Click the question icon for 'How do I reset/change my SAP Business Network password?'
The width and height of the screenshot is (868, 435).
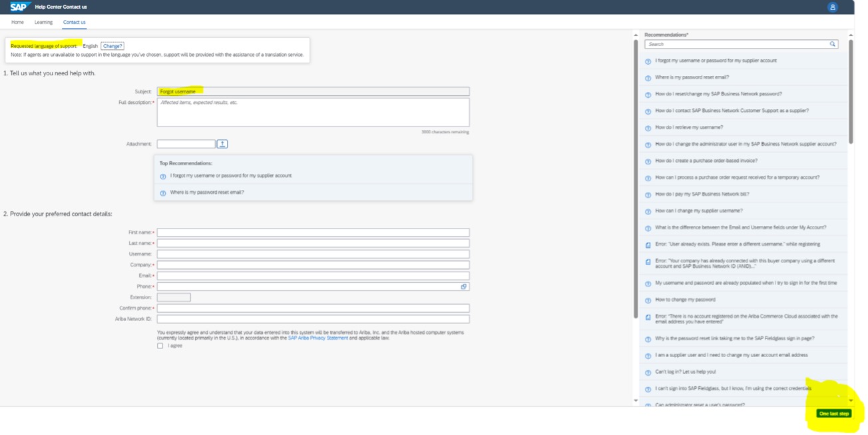[x=648, y=95]
